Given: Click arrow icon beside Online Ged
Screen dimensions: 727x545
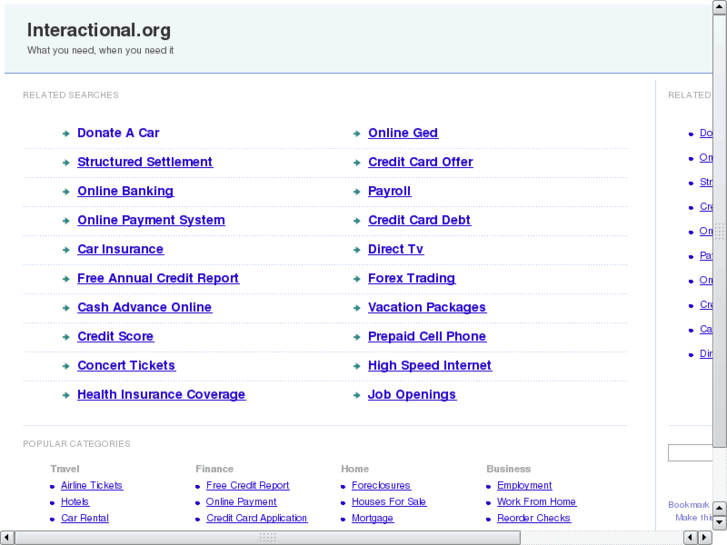Looking at the screenshot, I should tap(357, 134).
